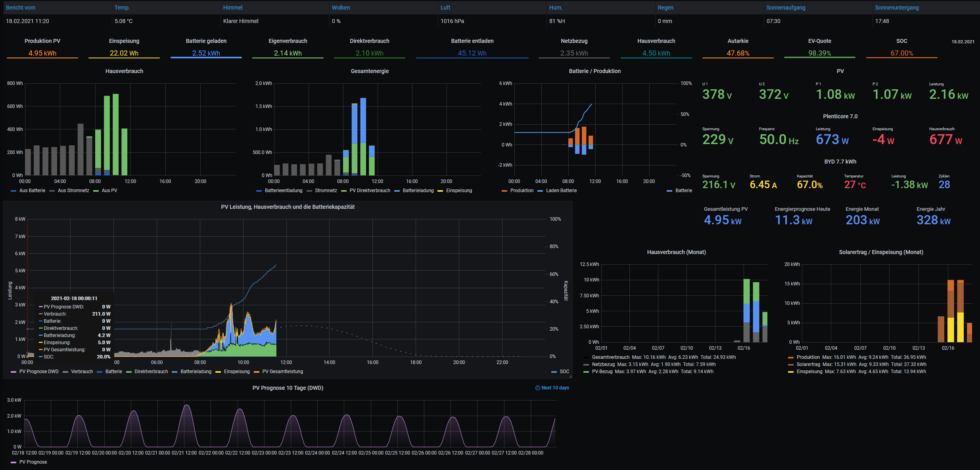Click the green Aus PV legend color marker
Screen dimensions: 980x470
pos(96,191)
